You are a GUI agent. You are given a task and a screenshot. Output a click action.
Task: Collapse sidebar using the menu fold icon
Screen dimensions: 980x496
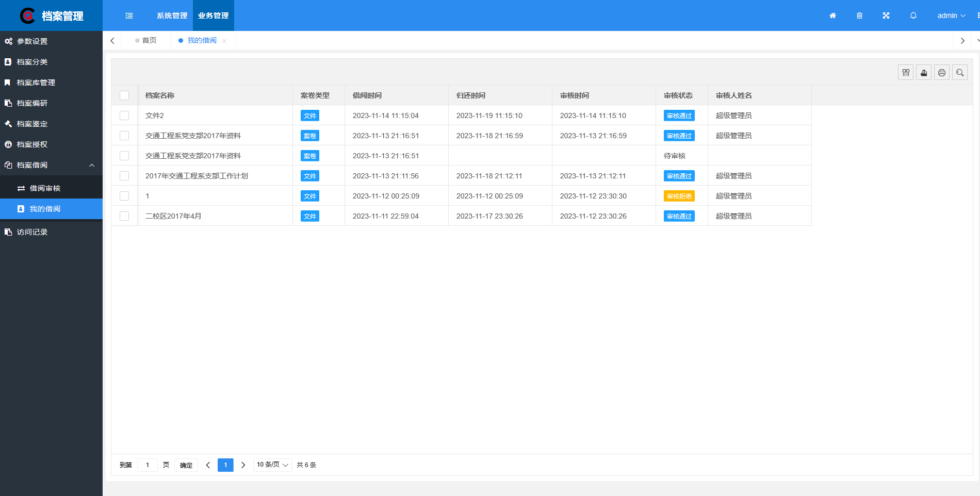[x=129, y=15]
